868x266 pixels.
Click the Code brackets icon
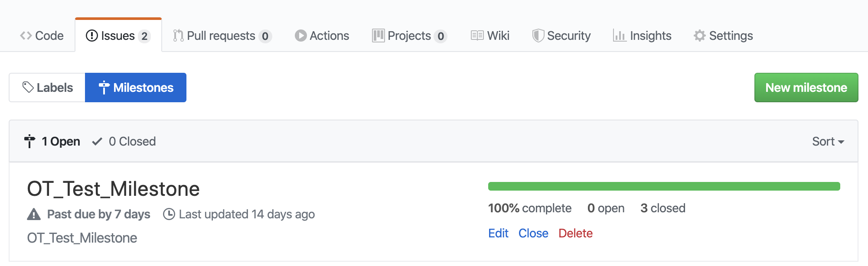pos(26,36)
